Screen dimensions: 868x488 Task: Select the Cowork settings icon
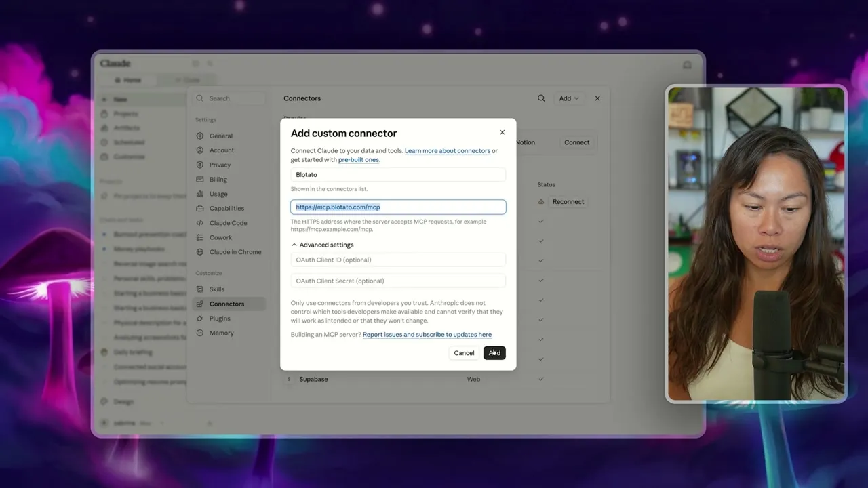coord(200,237)
